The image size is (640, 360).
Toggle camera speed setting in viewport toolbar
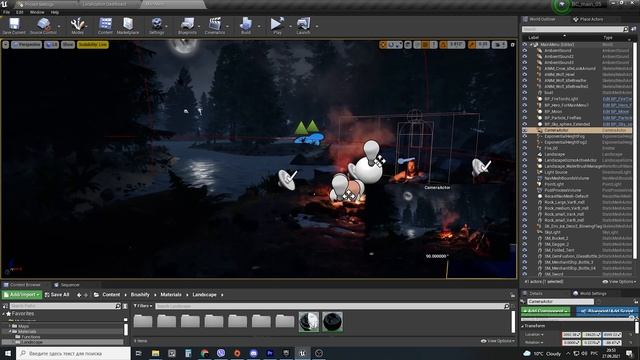coord(499,44)
